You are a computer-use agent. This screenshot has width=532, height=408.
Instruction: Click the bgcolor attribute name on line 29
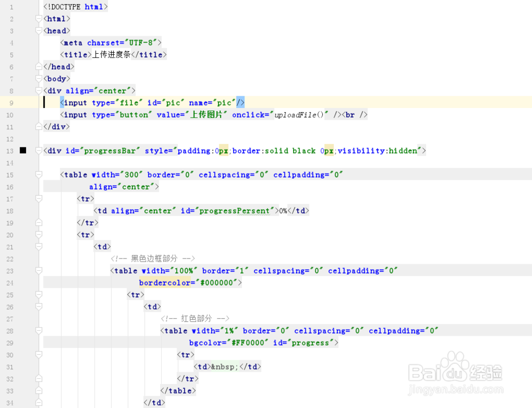(207, 343)
